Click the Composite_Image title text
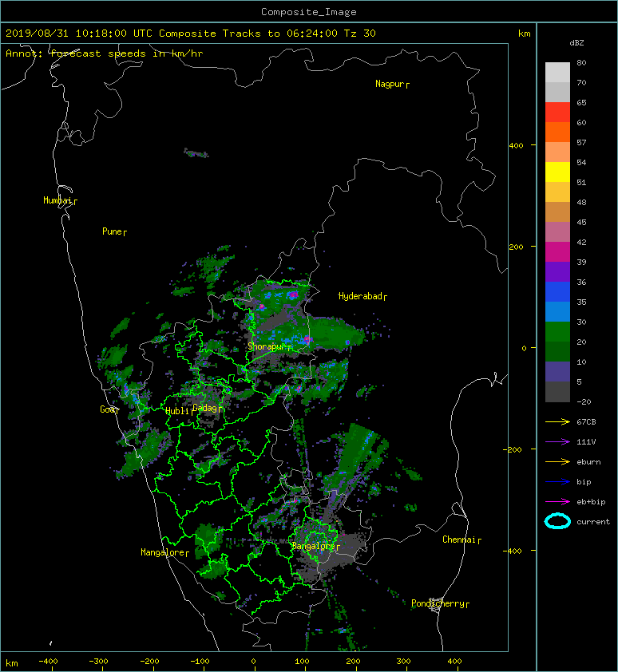 (x=309, y=12)
